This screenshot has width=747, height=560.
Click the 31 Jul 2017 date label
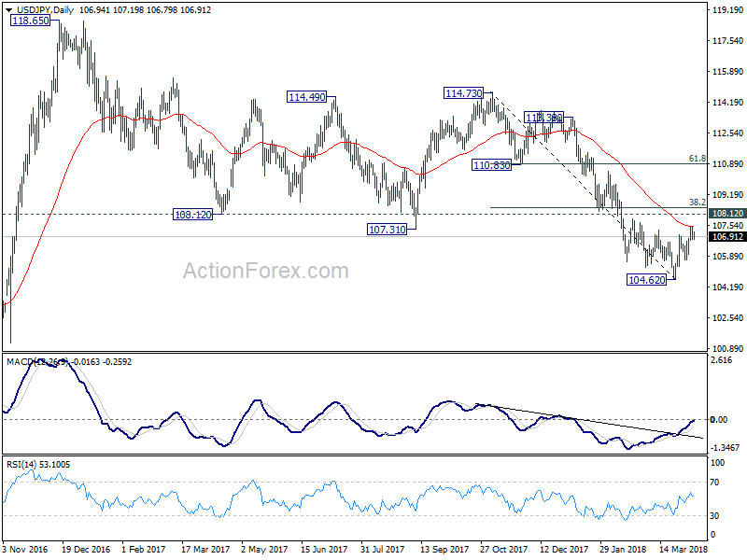(383, 549)
